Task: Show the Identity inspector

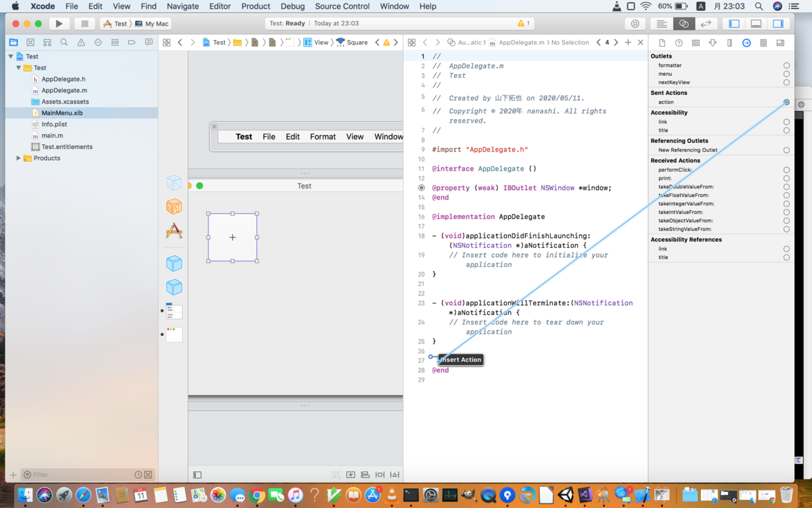Action: (696, 43)
